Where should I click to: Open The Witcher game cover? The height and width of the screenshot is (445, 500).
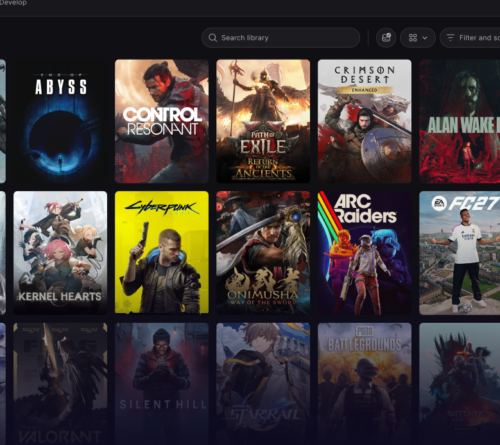[x=460, y=384]
